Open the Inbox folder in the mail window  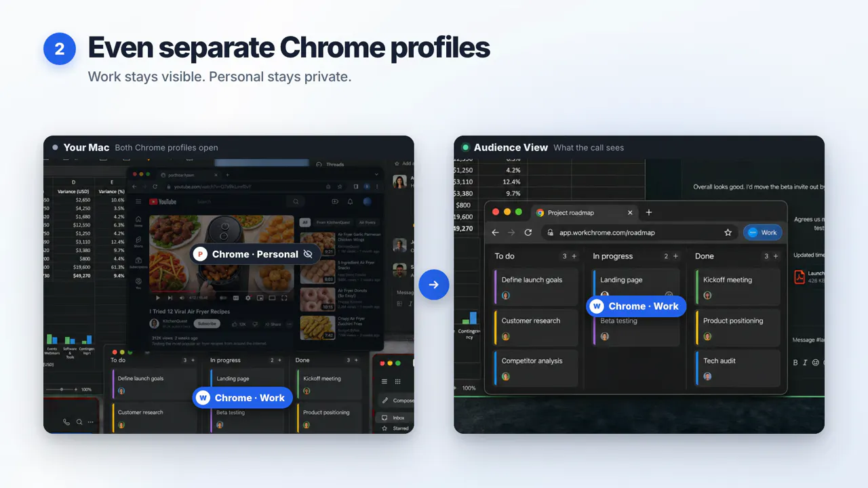(393, 418)
